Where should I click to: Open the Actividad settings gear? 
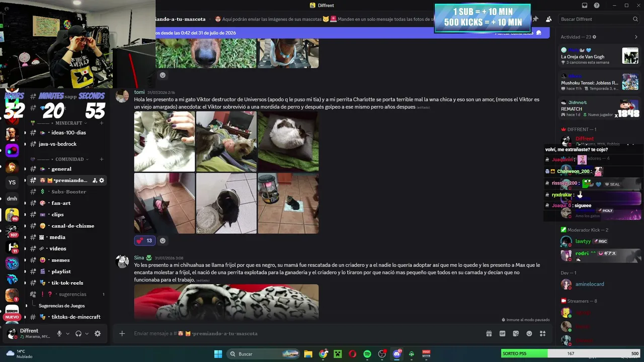pos(594,37)
